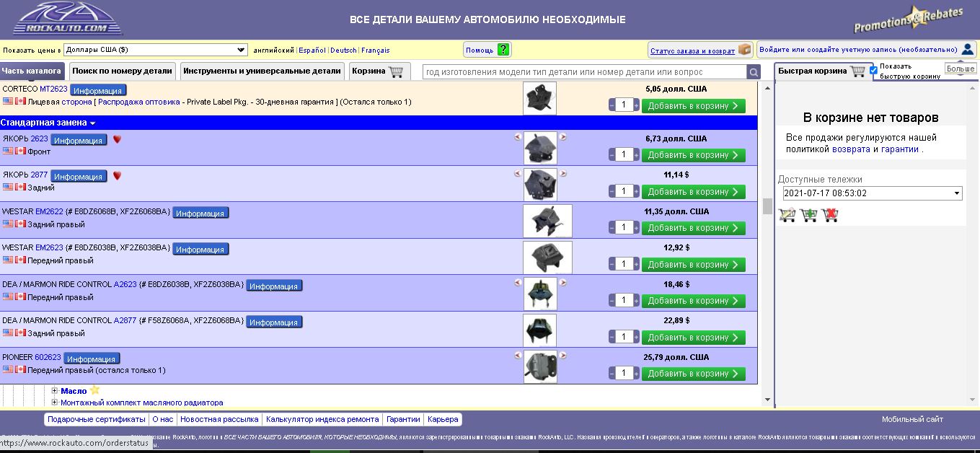Open Инструменты и универсальные детали tab
980x453 pixels.
pos(262,71)
